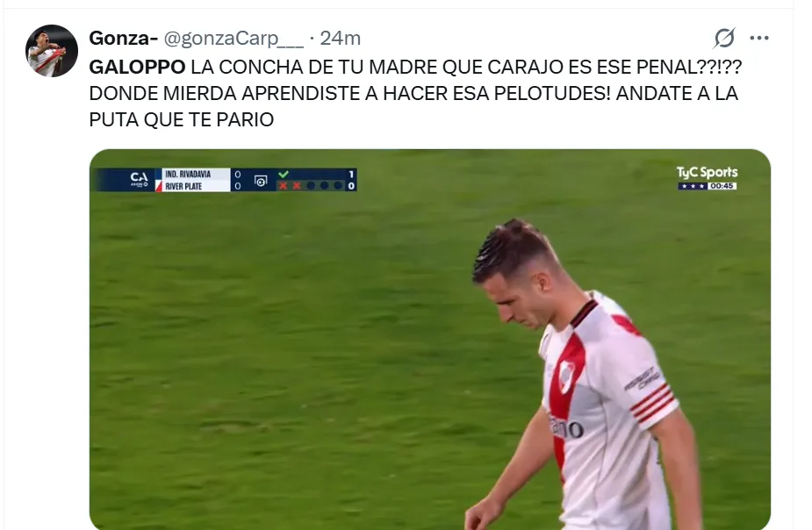Image resolution: width=812 pixels, height=530 pixels.
Task: Click the player's captain armband stripes
Action: tap(653, 402)
